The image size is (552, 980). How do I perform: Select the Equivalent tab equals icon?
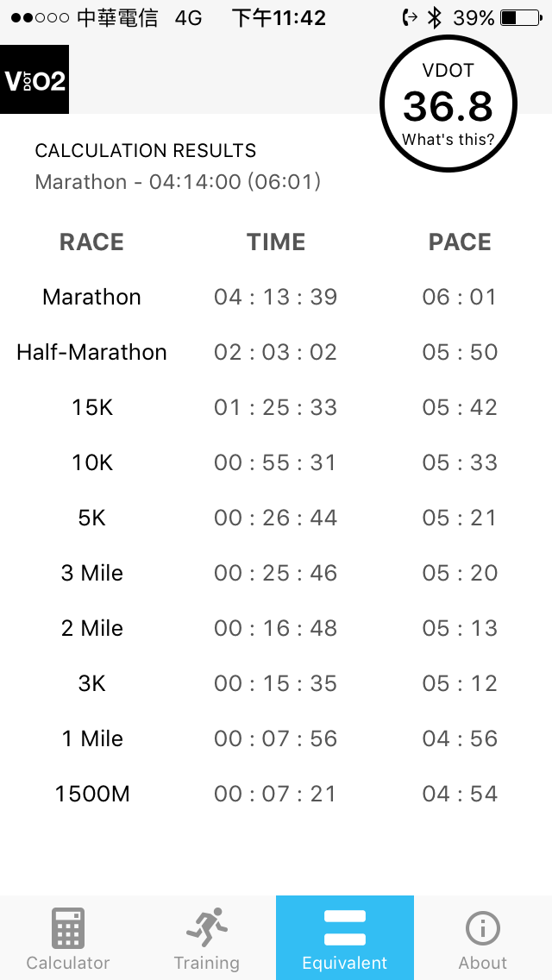tap(344, 928)
